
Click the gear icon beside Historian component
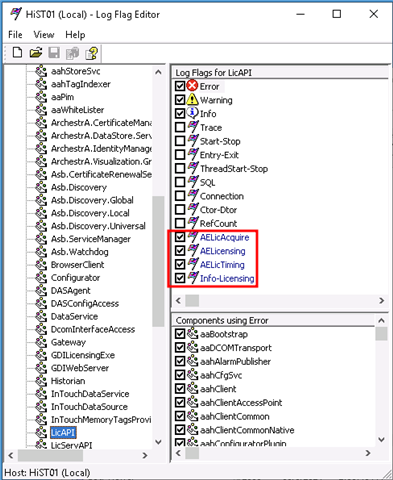tap(41, 381)
